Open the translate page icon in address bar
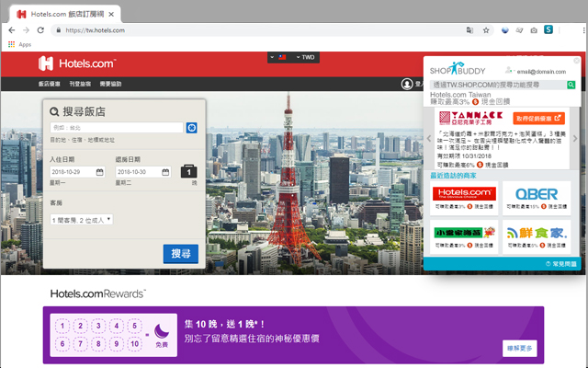588x368 pixels. pos(469,30)
